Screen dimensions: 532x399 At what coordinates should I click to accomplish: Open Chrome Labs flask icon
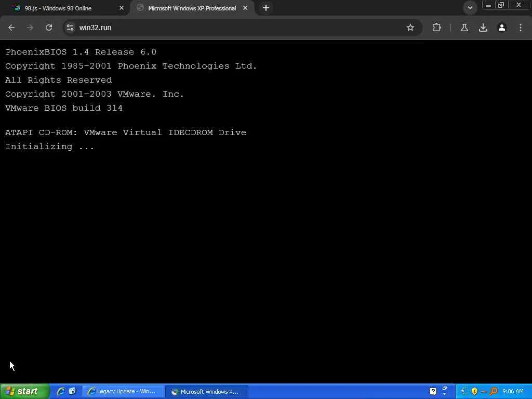464,28
